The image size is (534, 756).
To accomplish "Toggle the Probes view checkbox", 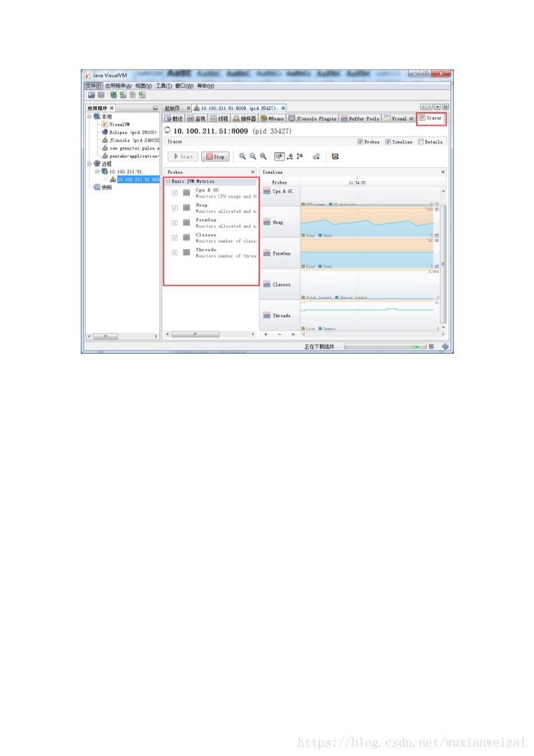I will coord(360,141).
